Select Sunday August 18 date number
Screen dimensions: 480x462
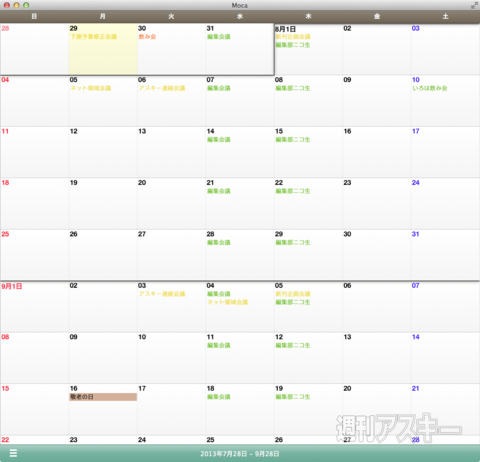point(5,183)
